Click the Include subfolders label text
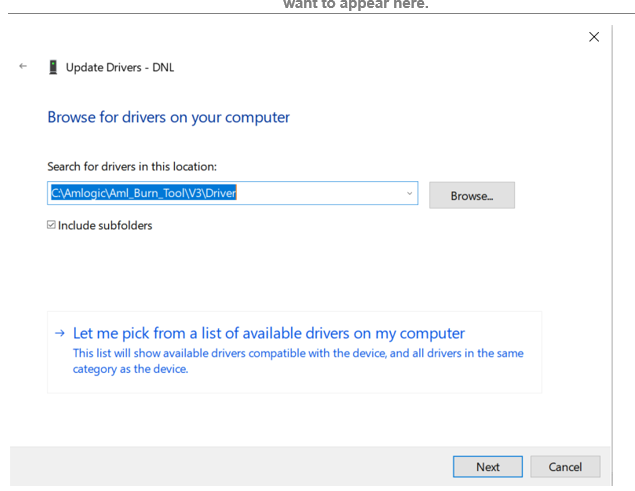Viewport: 635px width, 491px height. (x=105, y=225)
